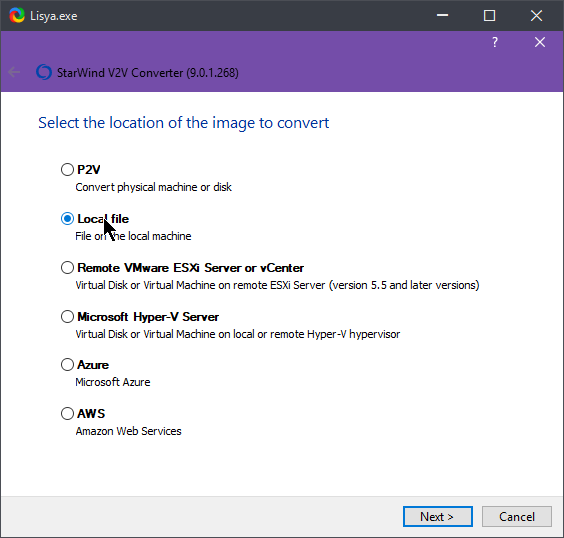Close the wizard with the purple header X
The height and width of the screenshot is (538, 564).
click(540, 42)
